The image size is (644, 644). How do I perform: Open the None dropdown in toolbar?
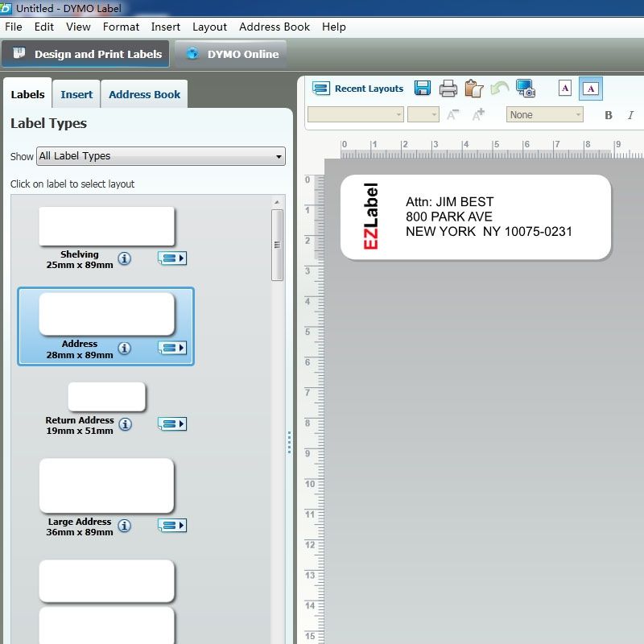(544, 115)
